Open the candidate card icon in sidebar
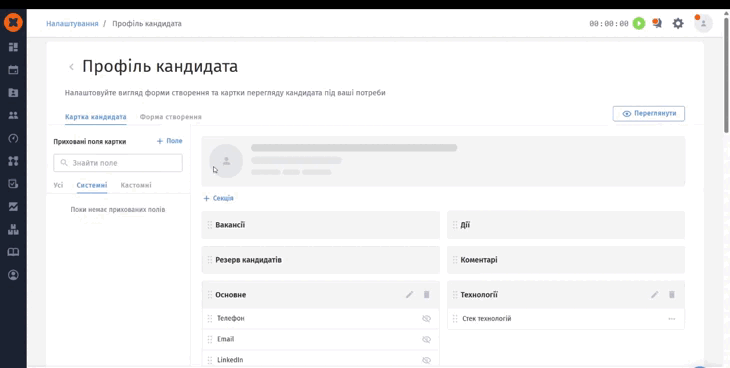The image size is (730, 368). tap(14, 93)
